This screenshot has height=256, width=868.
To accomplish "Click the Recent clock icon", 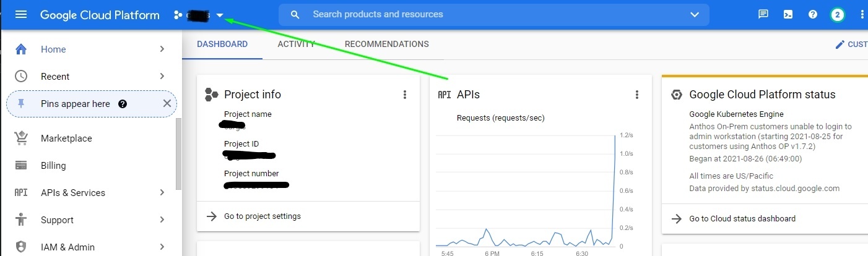I will pos(21,76).
